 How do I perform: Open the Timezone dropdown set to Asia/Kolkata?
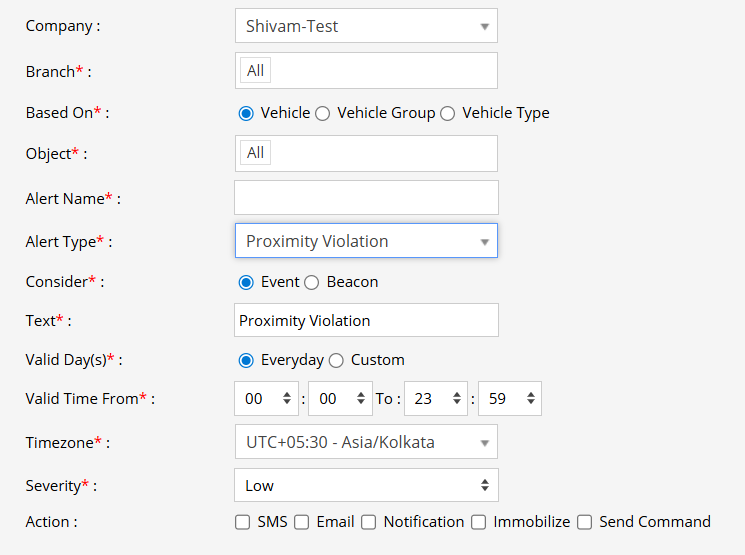point(365,442)
